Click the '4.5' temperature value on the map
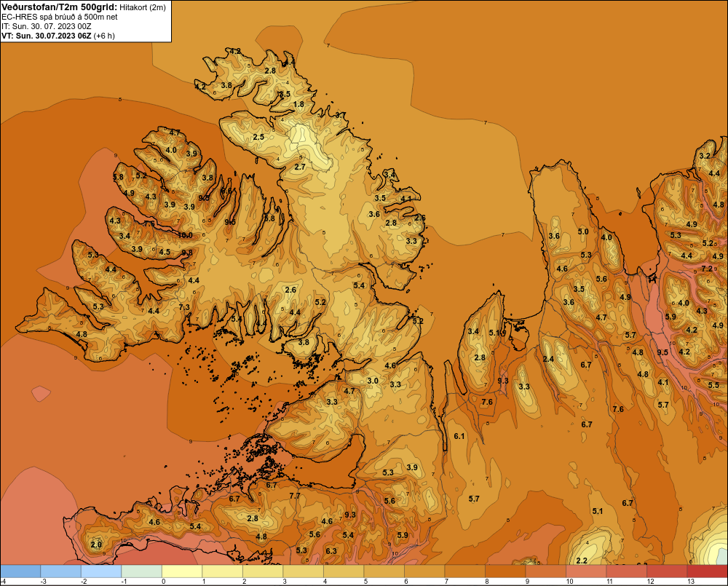 [165, 252]
